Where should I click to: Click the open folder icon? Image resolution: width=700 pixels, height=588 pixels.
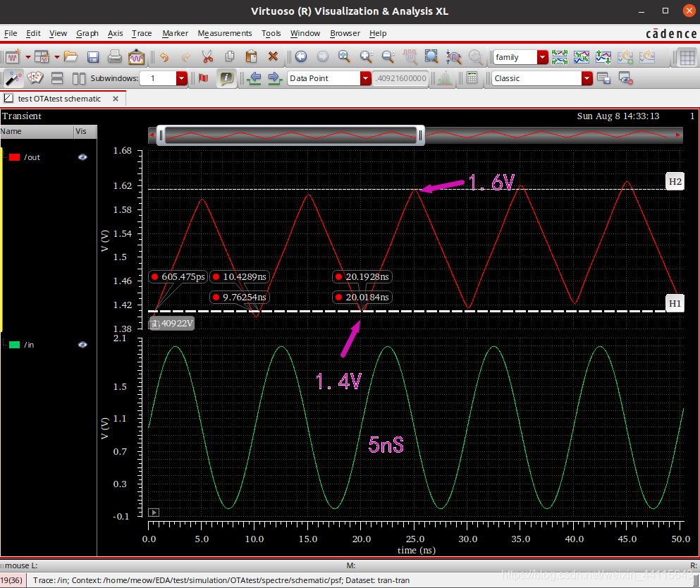(71, 56)
